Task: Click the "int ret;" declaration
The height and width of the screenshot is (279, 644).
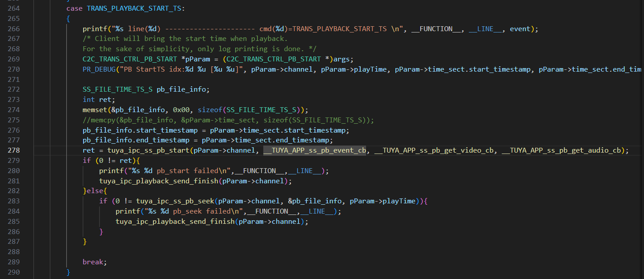Action: (99, 100)
